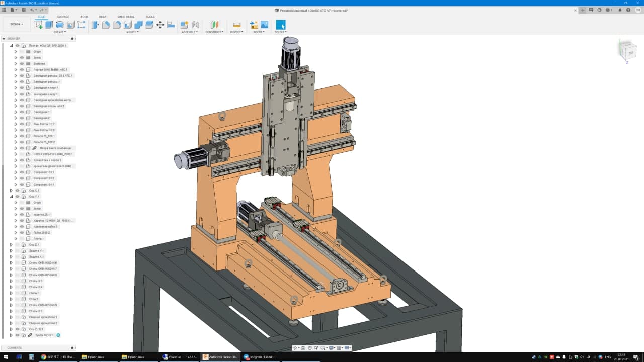Open the DESIGN workspace dropdown
The height and width of the screenshot is (362, 644).
pyautogui.click(x=17, y=24)
